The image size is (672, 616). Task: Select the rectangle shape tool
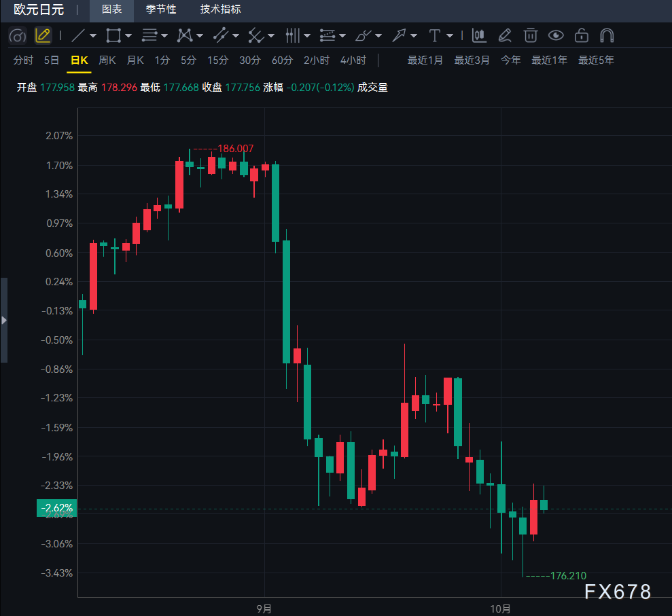(x=113, y=35)
